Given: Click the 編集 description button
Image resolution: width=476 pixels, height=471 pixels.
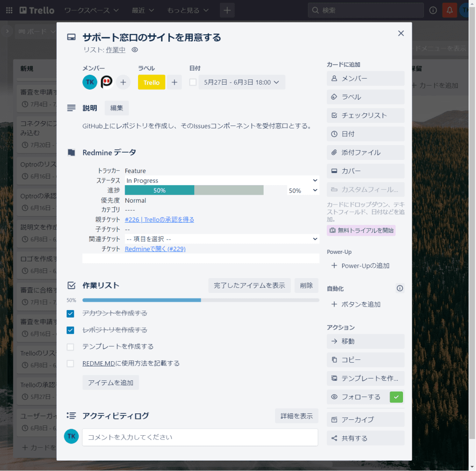Looking at the screenshot, I should (117, 108).
